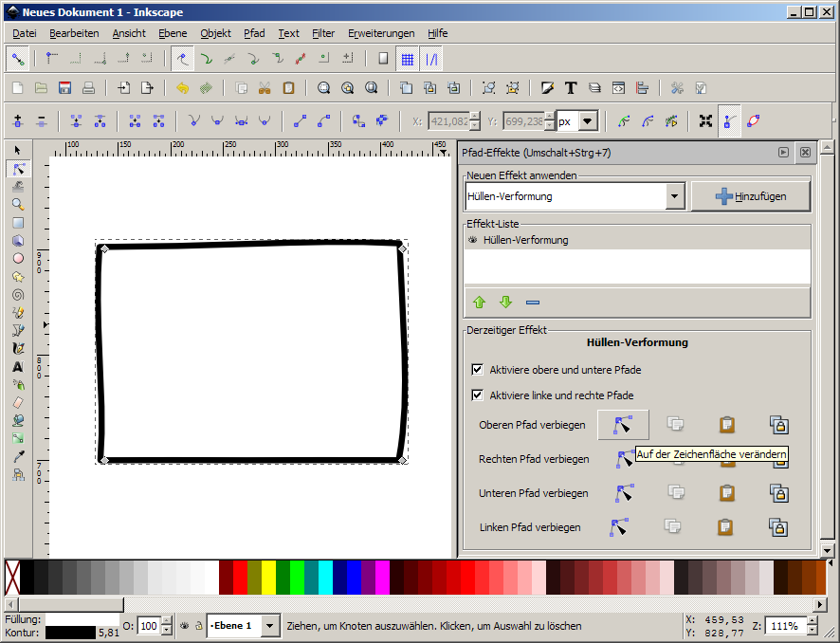This screenshot has height=643, width=840.
Task: Toggle visibility eye of Hüllen-Verformung effect
Action: [x=472, y=240]
